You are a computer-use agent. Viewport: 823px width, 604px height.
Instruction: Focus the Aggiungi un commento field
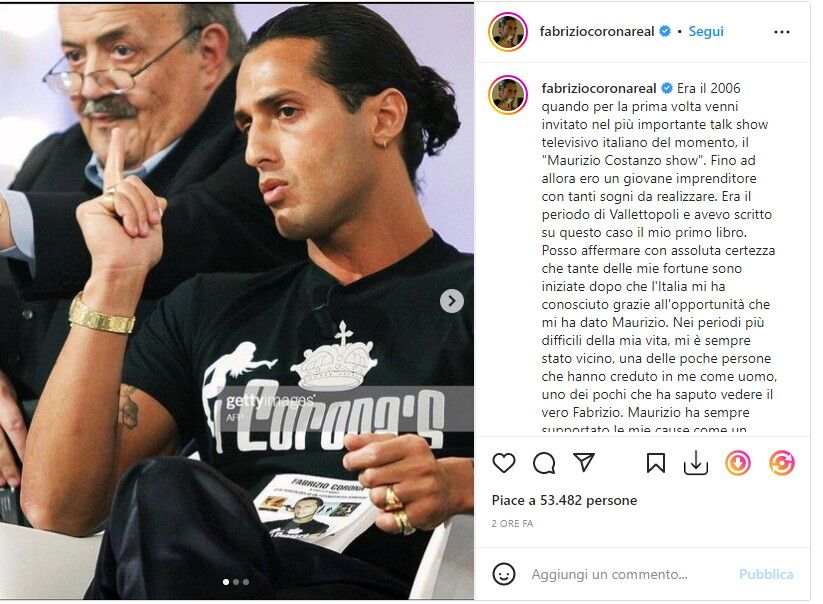pyautogui.click(x=609, y=574)
